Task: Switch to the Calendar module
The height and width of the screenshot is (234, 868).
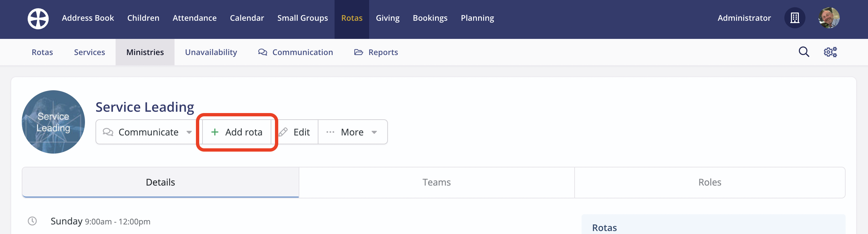Action: point(247,18)
